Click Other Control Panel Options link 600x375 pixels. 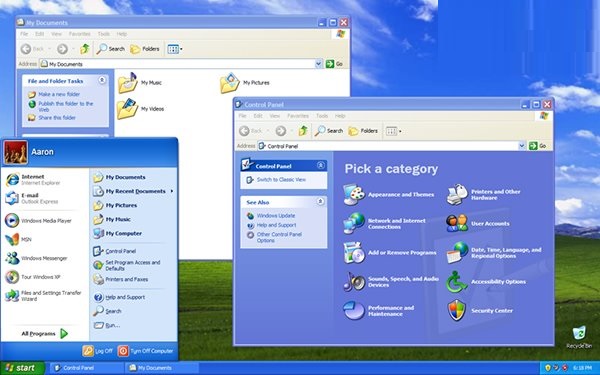(279, 237)
